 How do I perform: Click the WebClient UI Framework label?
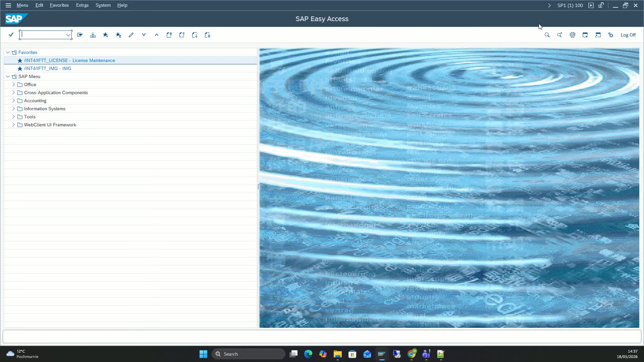pos(50,125)
